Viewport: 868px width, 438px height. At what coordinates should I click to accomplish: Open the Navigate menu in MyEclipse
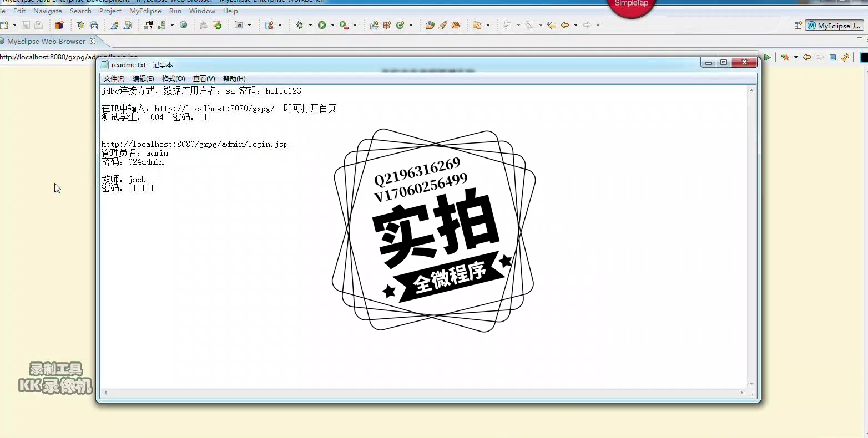click(x=48, y=11)
